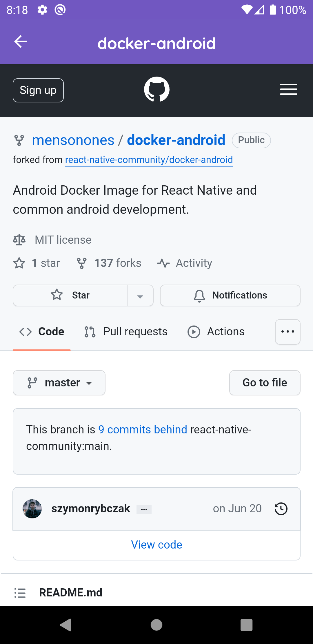Click the Activity pulse icon
The width and height of the screenshot is (313, 644).
pyautogui.click(x=163, y=263)
